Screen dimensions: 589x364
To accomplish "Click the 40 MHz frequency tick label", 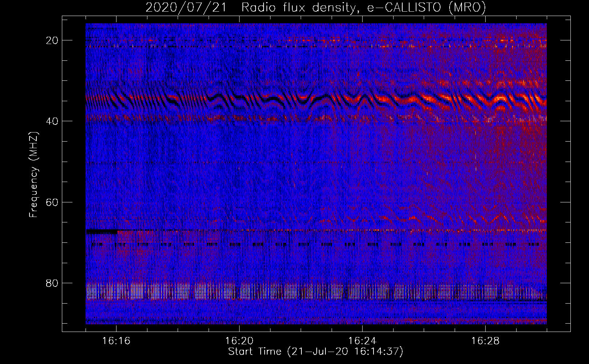I will pos(52,121).
